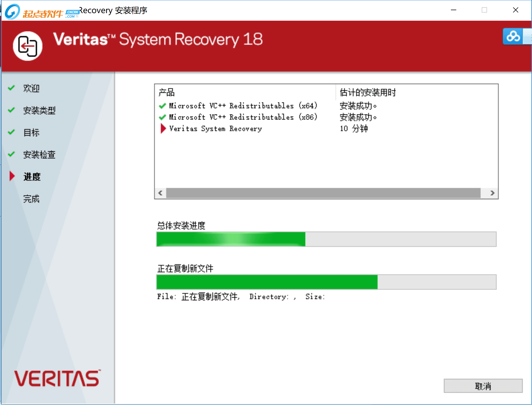Click green checkmark beside 安装类型 step
This screenshot has height=405, width=532.
tap(11, 110)
